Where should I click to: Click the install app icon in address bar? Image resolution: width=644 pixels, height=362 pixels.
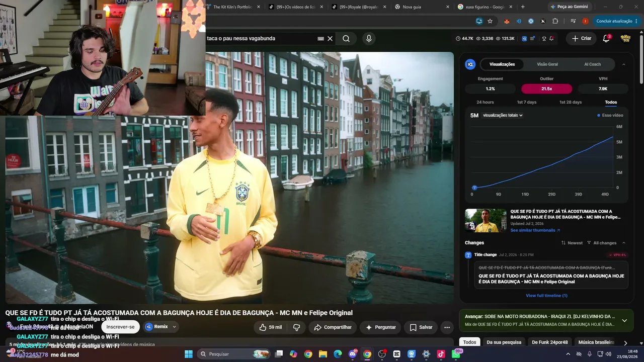tap(479, 21)
